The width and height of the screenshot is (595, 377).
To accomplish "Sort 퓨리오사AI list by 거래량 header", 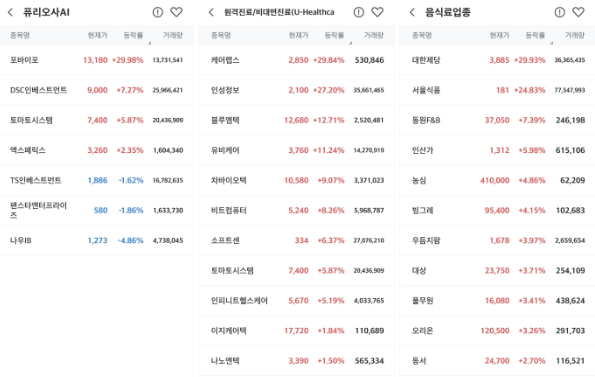I will tap(173, 35).
